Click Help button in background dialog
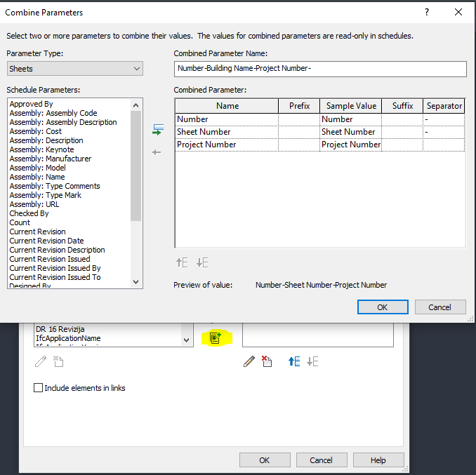This screenshot has width=476, height=475. coord(378,460)
